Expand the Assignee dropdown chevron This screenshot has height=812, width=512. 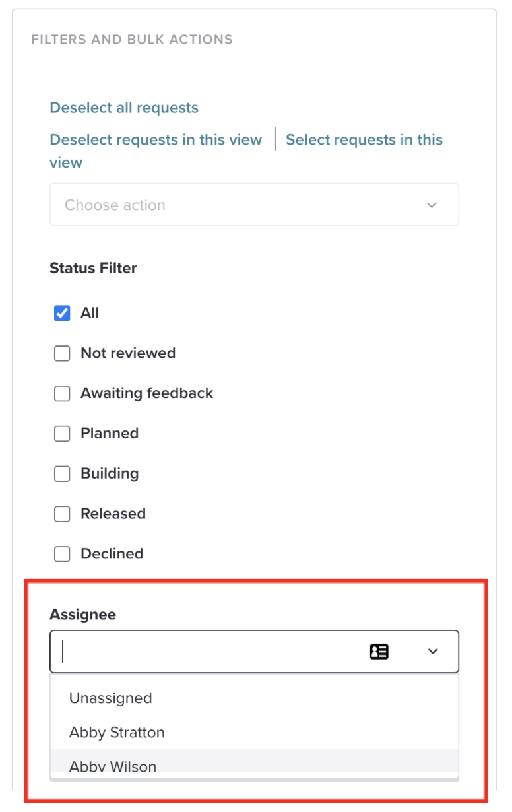click(x=433, y=652)
